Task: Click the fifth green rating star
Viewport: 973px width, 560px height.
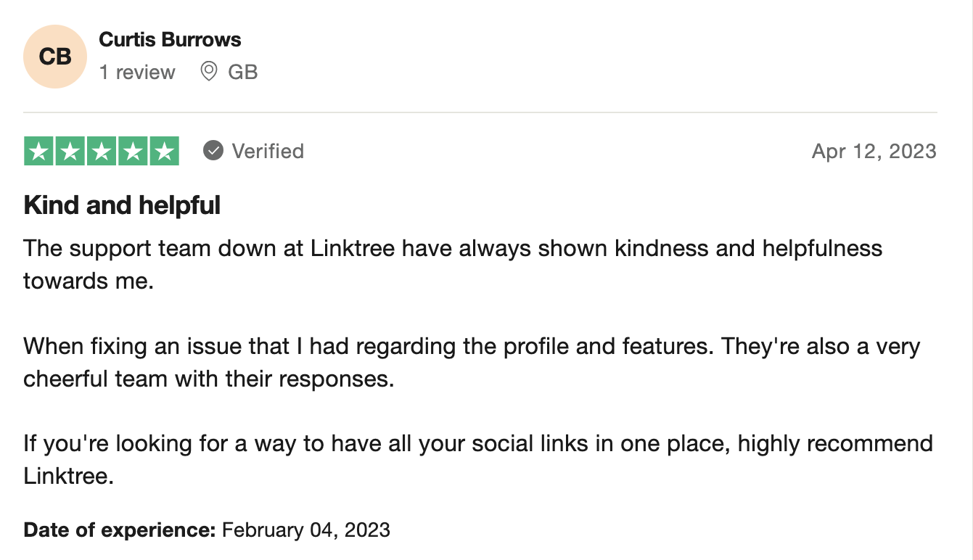Action: click(165, 151)
